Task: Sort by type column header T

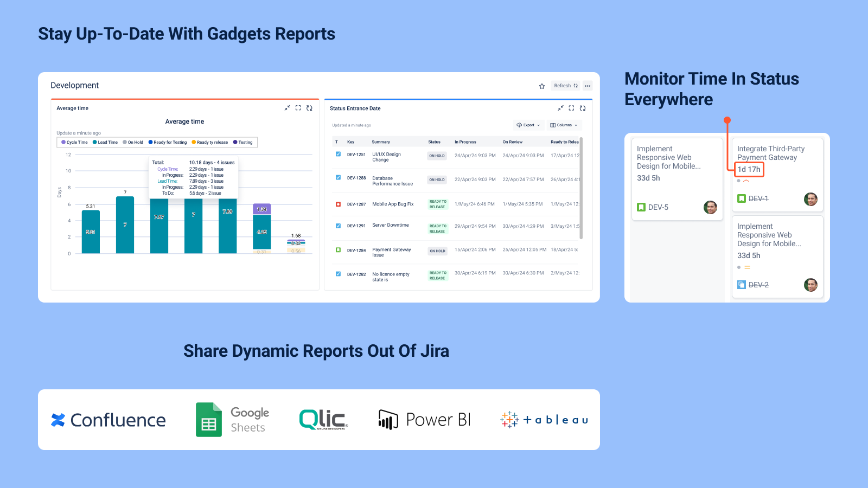Action: click(336, 142)
